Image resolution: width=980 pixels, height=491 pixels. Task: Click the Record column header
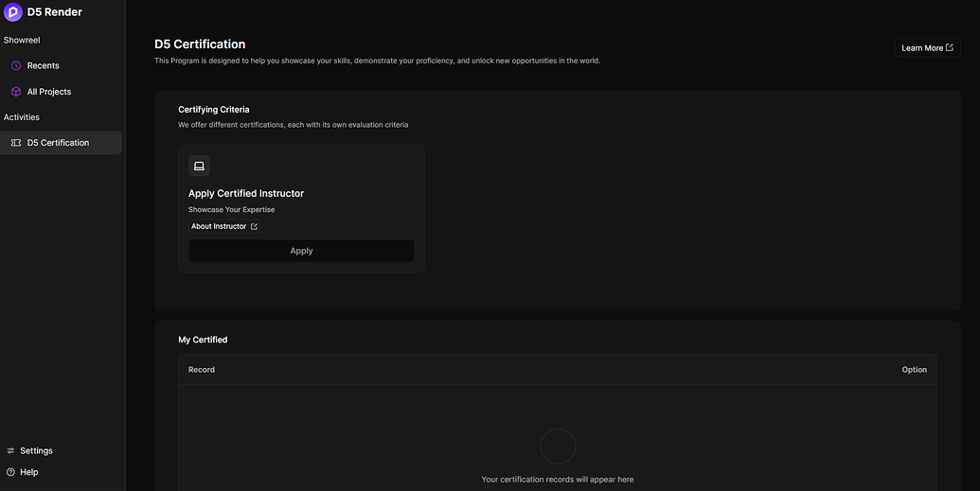[202, 370]
